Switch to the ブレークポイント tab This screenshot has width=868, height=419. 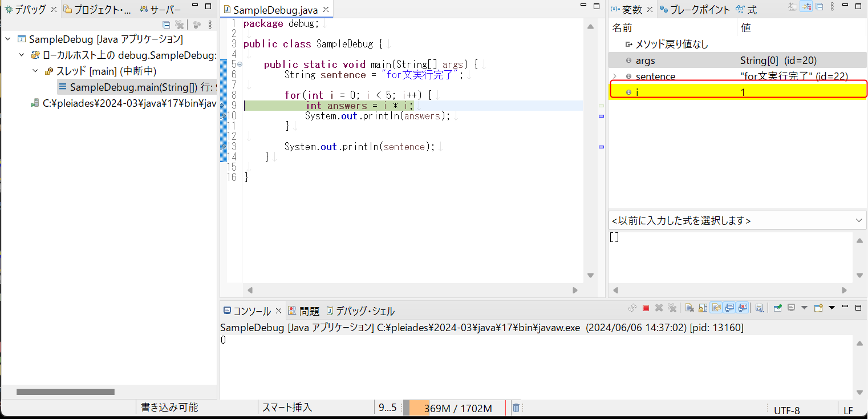[x=695, y=10]
